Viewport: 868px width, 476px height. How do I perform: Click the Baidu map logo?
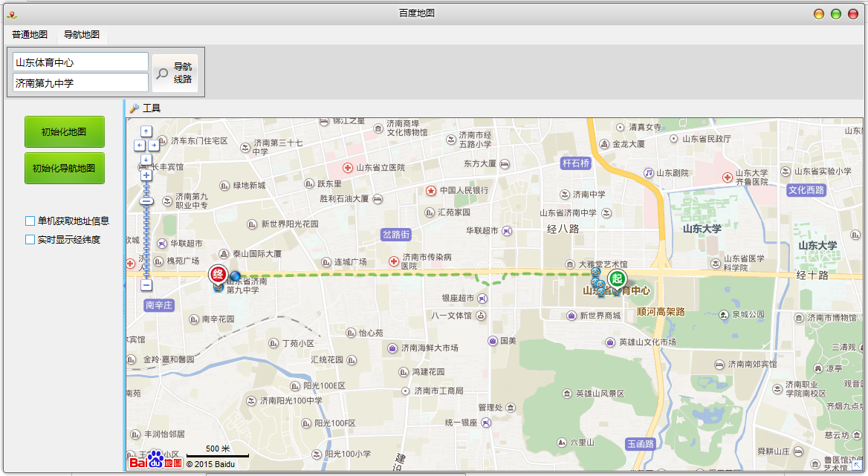coord(155,460)
